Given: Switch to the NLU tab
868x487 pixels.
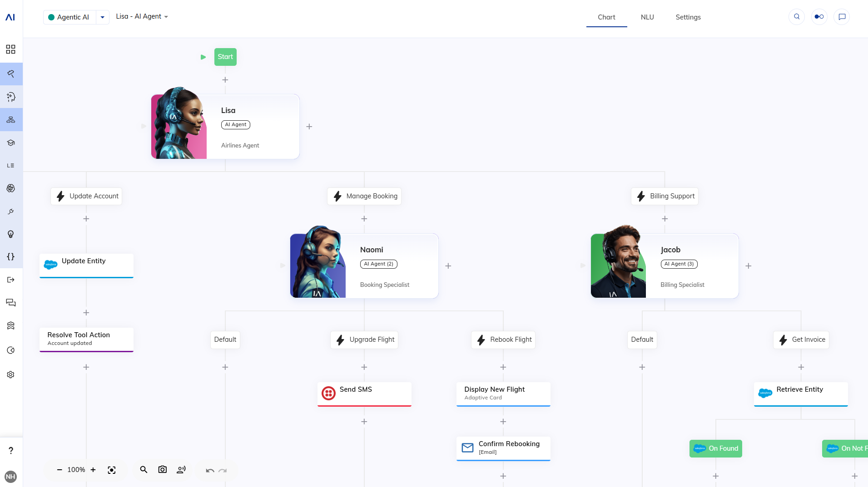Looking at the screenshot, I should pos(647,17).
